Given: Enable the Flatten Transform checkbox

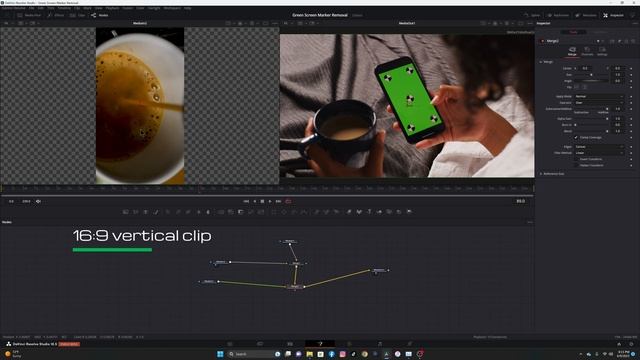Looking at the screenshot, I should coord(576,165).
